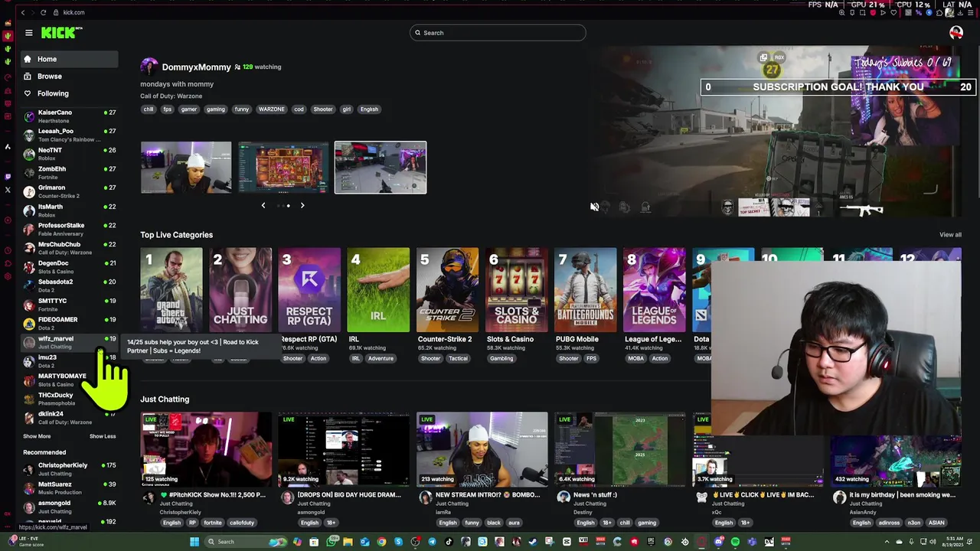This screenshot has width=980, height=551.
Task: Click 'FPS' tag under PUBG Mobile
Action: pyautogui.click(x=591, y=359)
